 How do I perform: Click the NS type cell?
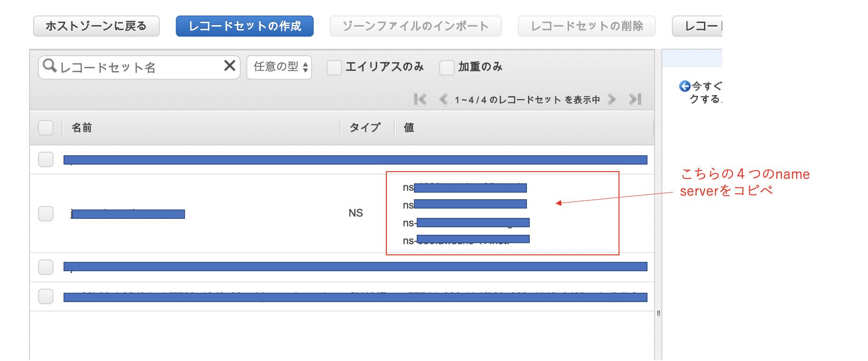tap(356, 213)
